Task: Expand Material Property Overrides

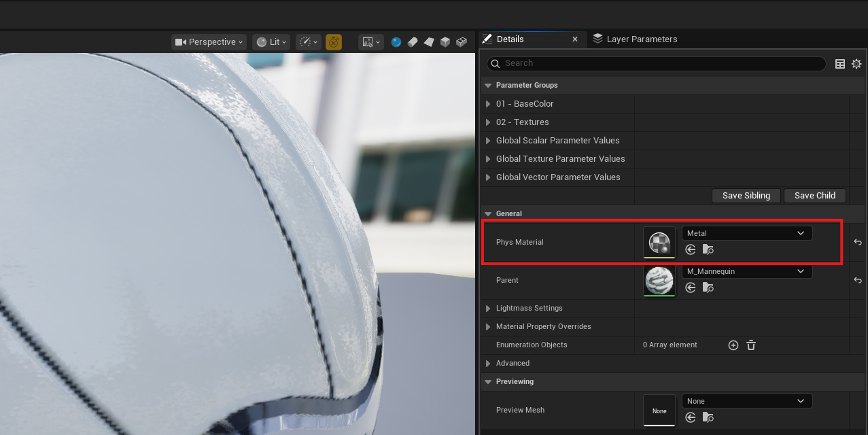Action: pyautogui.click(x=488, y=327)
